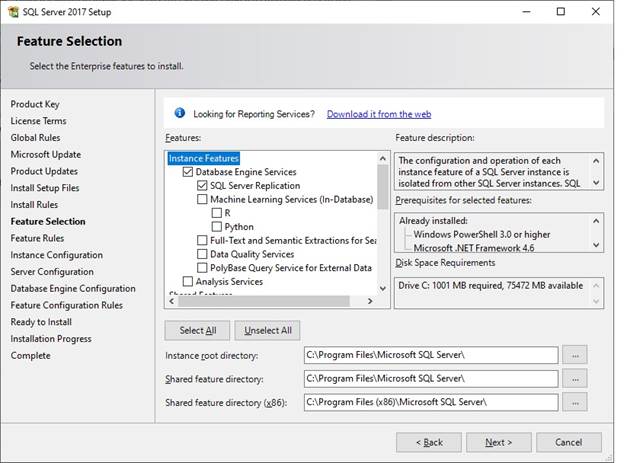Browse for the shared feature directory
Image resolution: width=624 pixels, height=463 pixels.
coord(574,378)
